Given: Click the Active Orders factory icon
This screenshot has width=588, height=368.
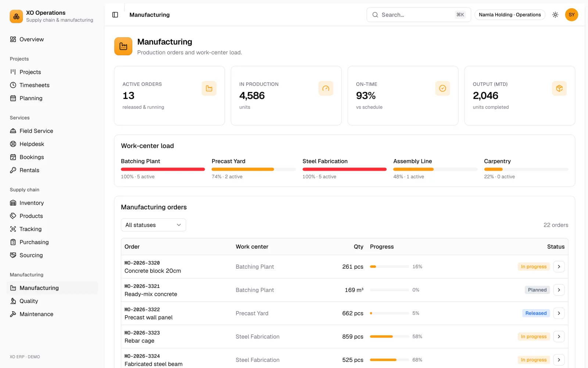Looking at the screenshot, I should [x=209, y=88].
